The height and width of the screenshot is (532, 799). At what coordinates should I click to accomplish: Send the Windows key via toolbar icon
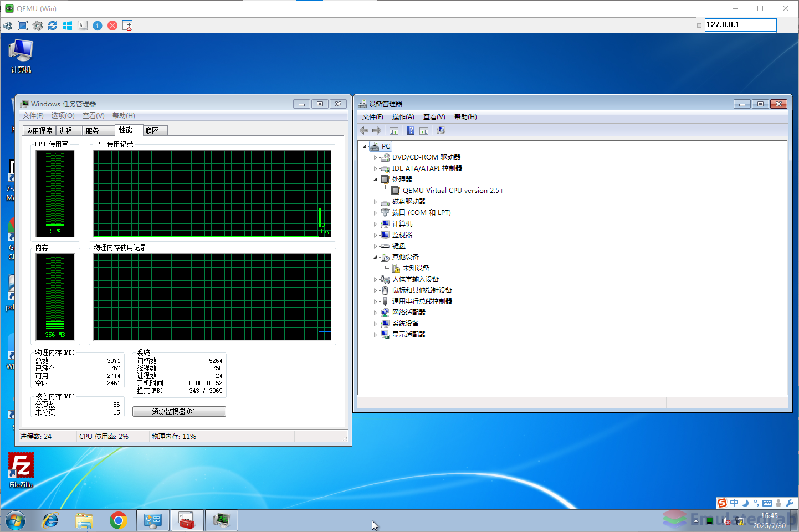point(68,25)
